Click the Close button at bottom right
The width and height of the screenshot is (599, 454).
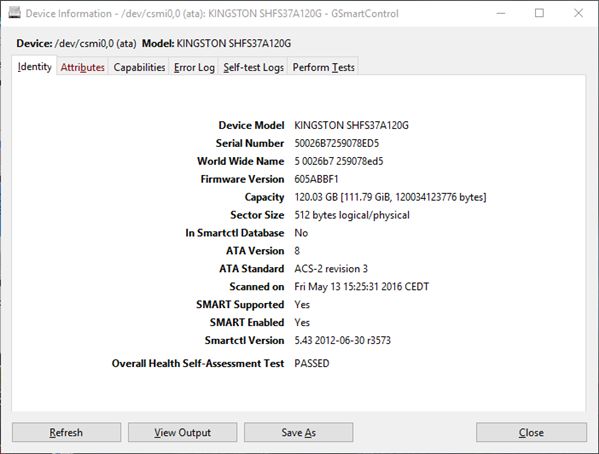(x=531, y=432)
